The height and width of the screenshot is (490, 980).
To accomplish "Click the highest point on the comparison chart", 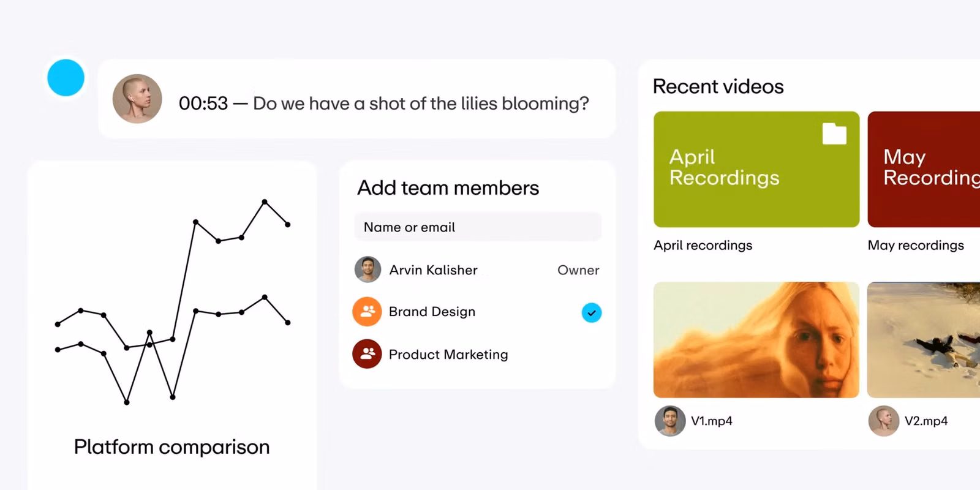I will (265, 202).
